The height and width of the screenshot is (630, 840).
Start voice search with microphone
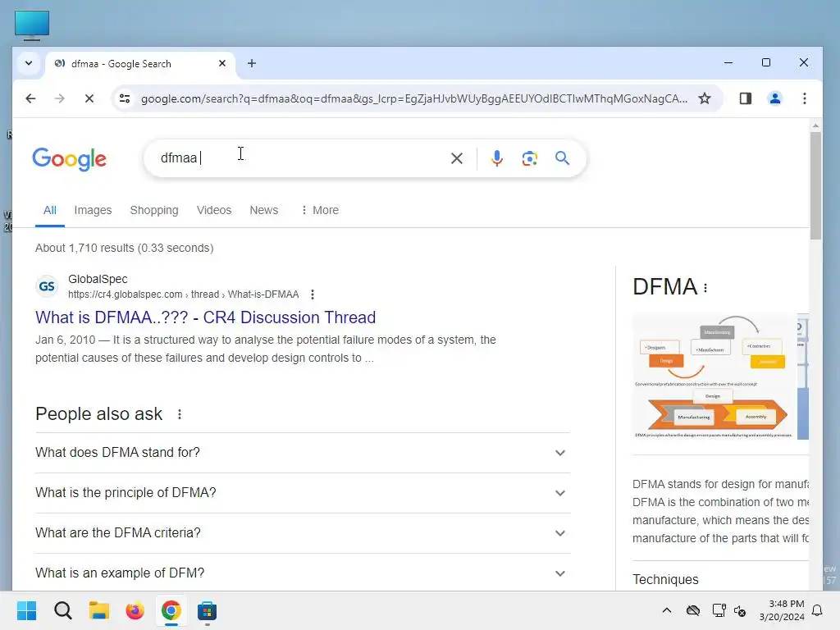[x=496, y=158]
